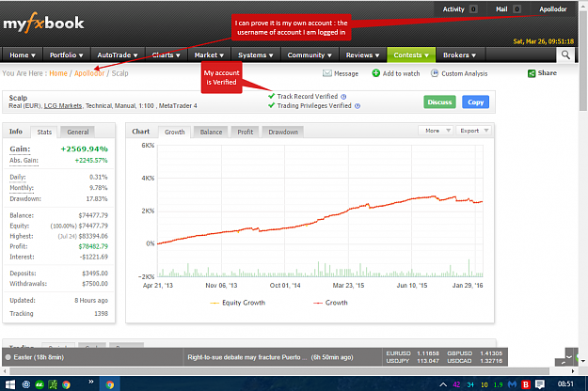The width and height of the screenshot is (588, 391).
Task: Click the green Share icon
Action: tap(532, 73)
